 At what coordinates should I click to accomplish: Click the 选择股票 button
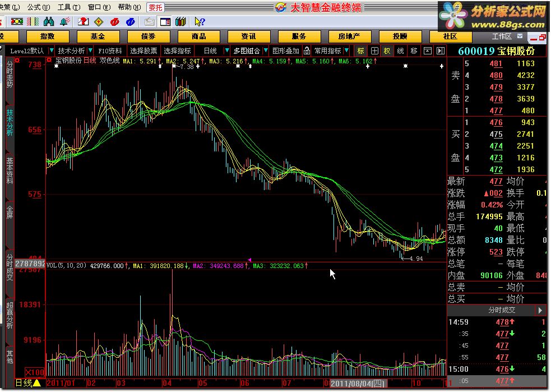[x=143, y=50]
